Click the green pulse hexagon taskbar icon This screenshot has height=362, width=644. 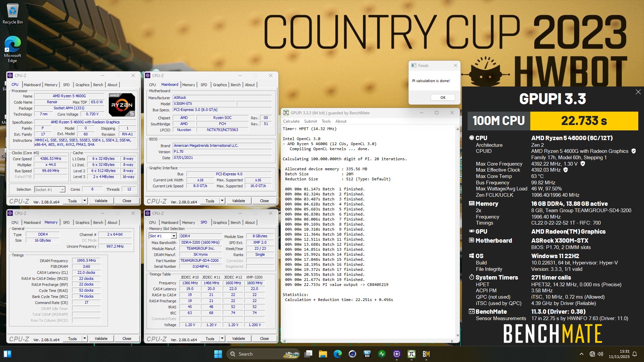pos(382,354)
